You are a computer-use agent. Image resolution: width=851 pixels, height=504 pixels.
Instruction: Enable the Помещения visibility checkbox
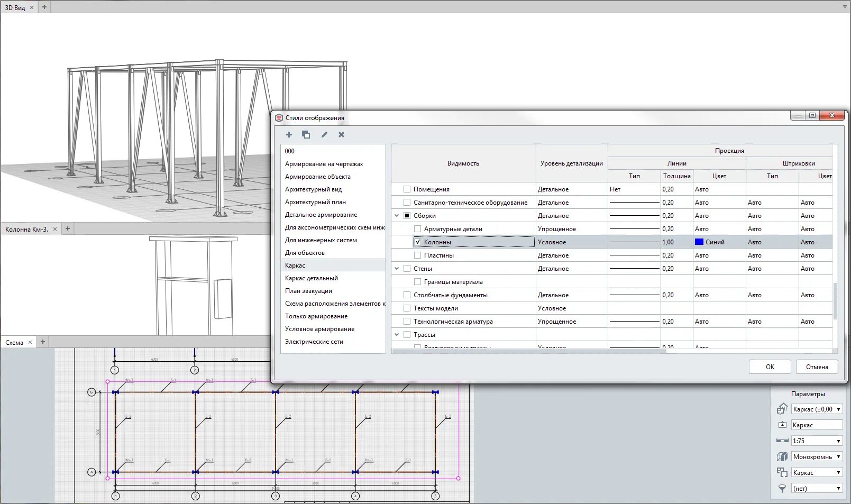click(x=407, y=189)
